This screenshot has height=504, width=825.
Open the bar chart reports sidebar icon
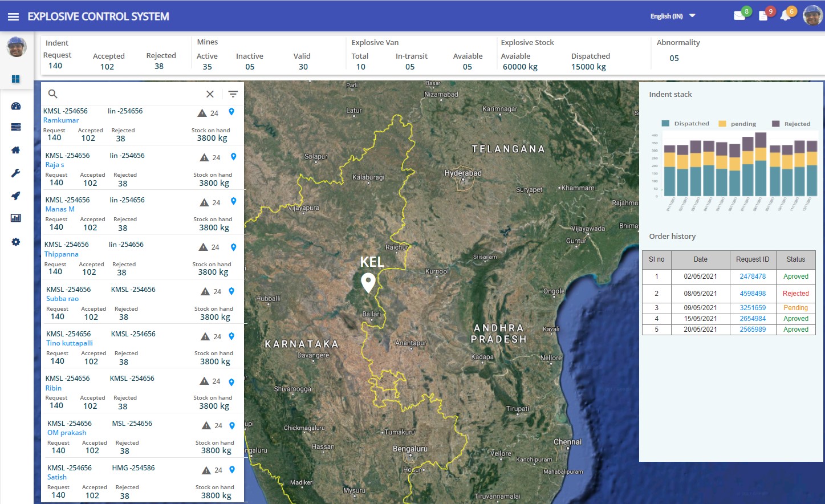(x=16, y=218)
